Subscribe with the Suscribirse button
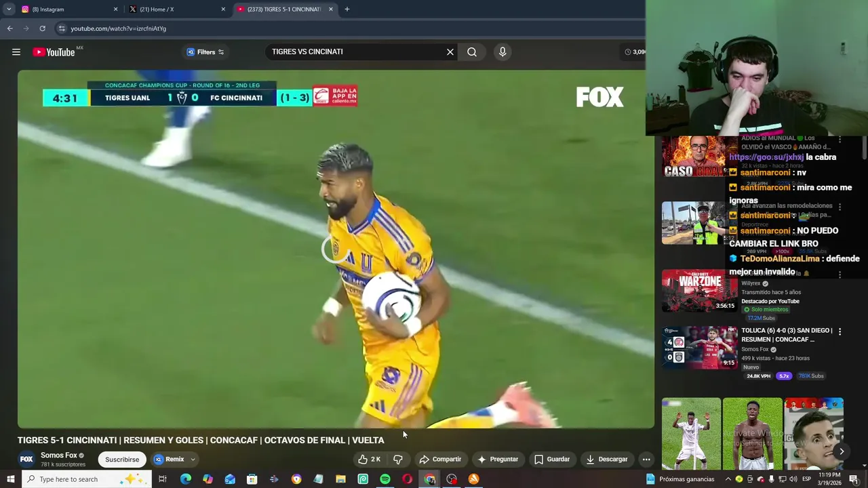The image size is (868, 488). 122,460
